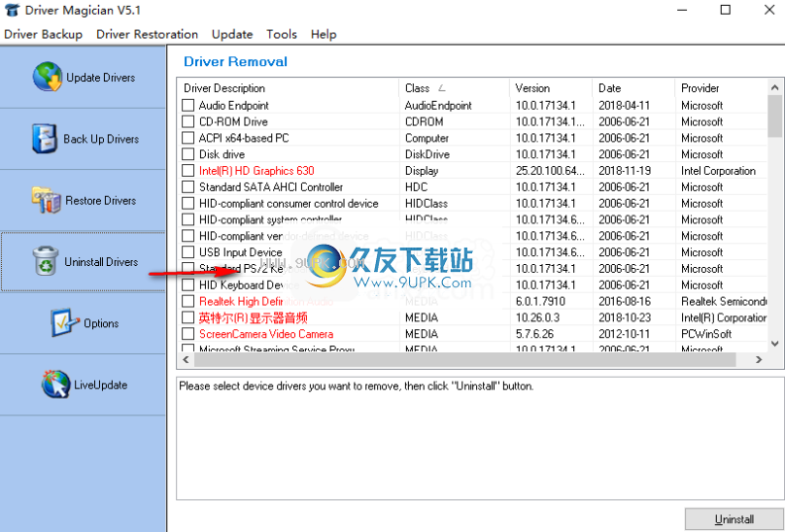Sort by Provider column header
Image resolution: width=785 pixels, height=532 pixels.
click(x=721, y=88)
